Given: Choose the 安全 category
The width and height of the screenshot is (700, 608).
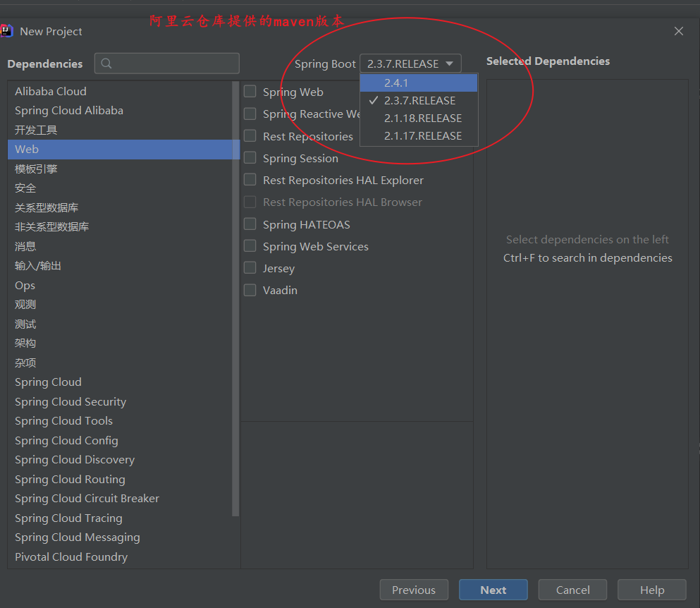Looking at the screenshot, I should pyautogui.click(x=120, y=188).
